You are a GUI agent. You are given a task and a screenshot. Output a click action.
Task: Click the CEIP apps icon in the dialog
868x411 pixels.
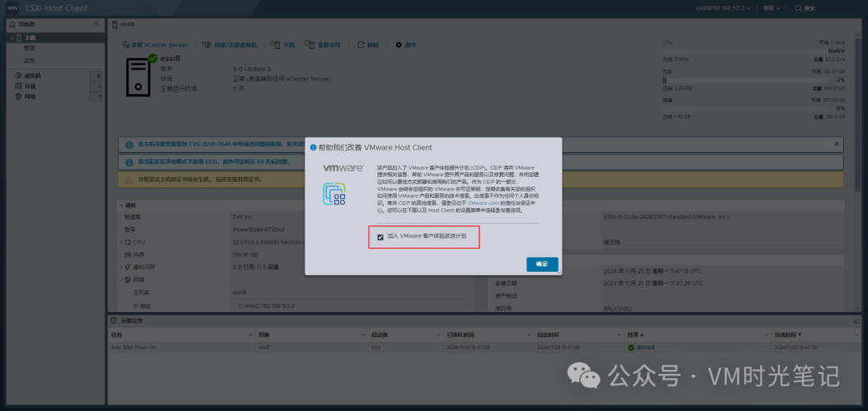pyautogui.click(x=334, y=195)
